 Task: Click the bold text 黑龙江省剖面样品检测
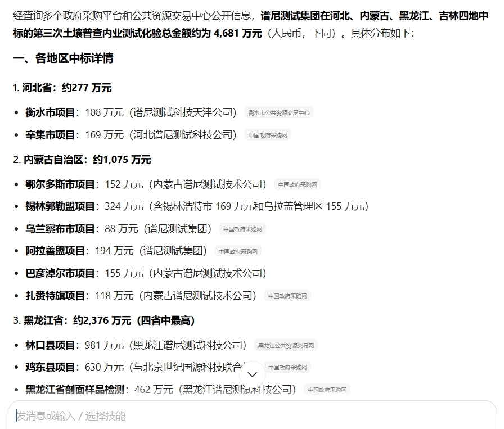tap(75, 390)
